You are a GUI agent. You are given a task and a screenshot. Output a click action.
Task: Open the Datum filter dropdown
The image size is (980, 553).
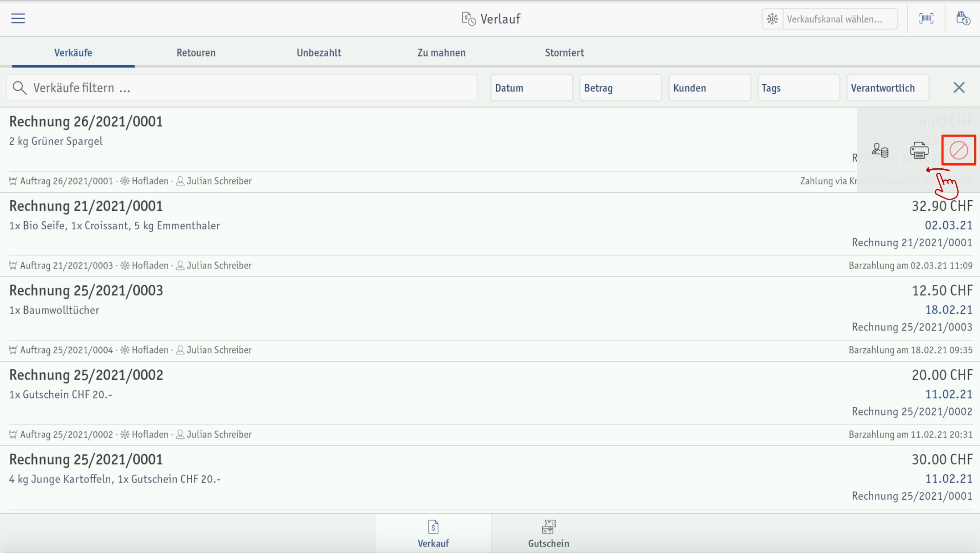coord(531,87)
